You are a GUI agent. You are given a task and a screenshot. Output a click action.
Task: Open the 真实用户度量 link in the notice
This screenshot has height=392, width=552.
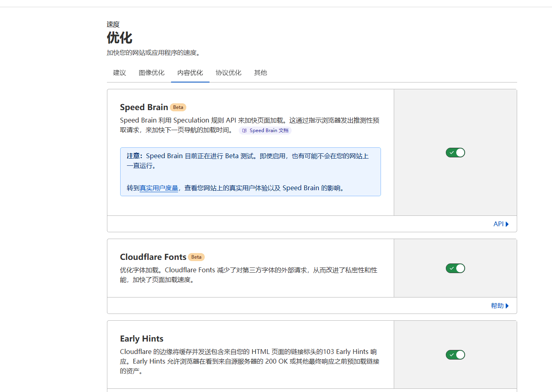click(x=159, y=187)
